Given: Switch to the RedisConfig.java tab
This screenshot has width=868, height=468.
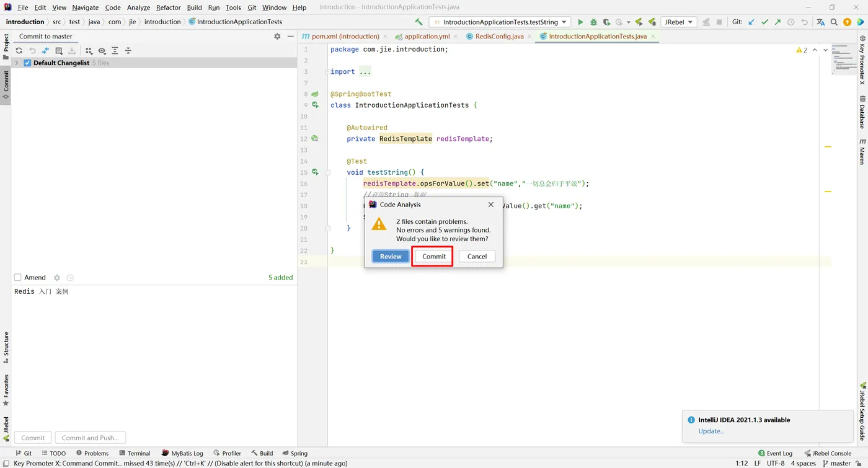Looking at the screenshot, I should pos(499,37).
